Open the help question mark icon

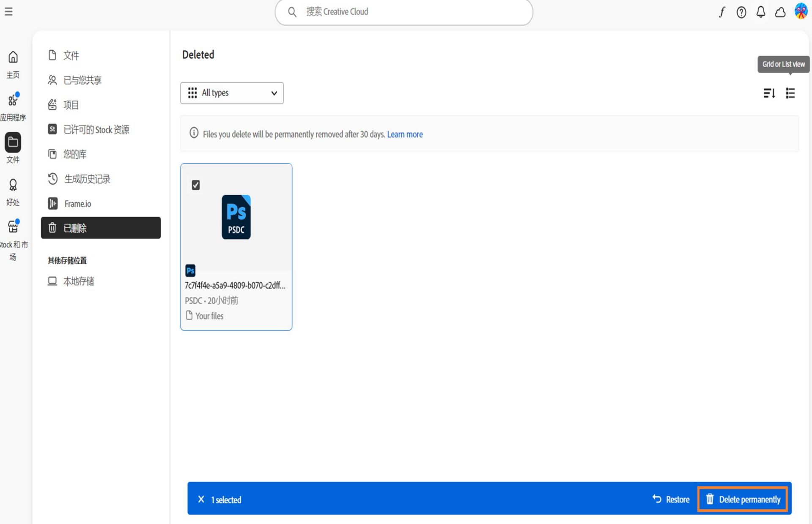pyautogui.click(x=741, y=12)
